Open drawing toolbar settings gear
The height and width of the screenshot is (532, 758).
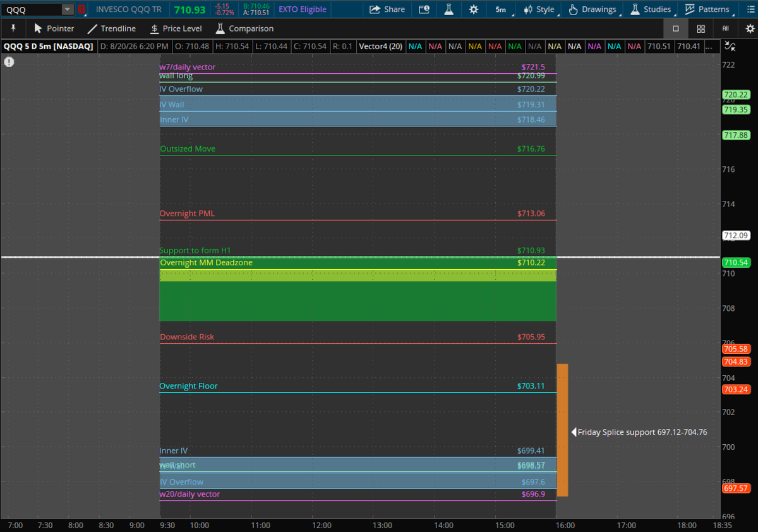750,28
